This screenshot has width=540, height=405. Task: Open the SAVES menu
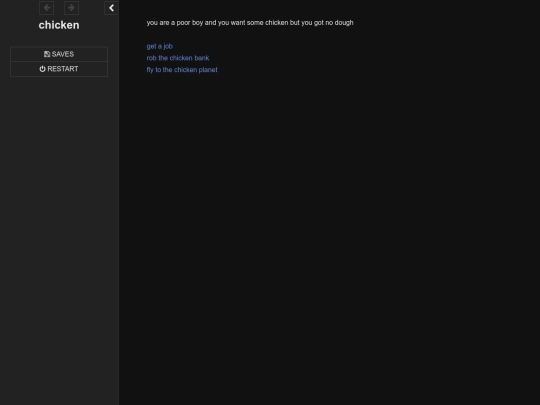pyautogui.click(x=59, y=54)
